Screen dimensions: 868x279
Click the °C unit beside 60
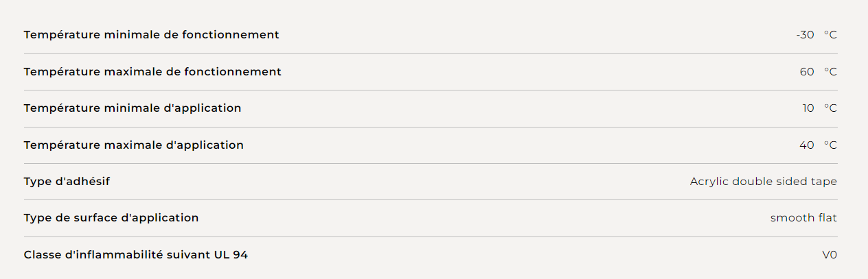click(830, 71)
